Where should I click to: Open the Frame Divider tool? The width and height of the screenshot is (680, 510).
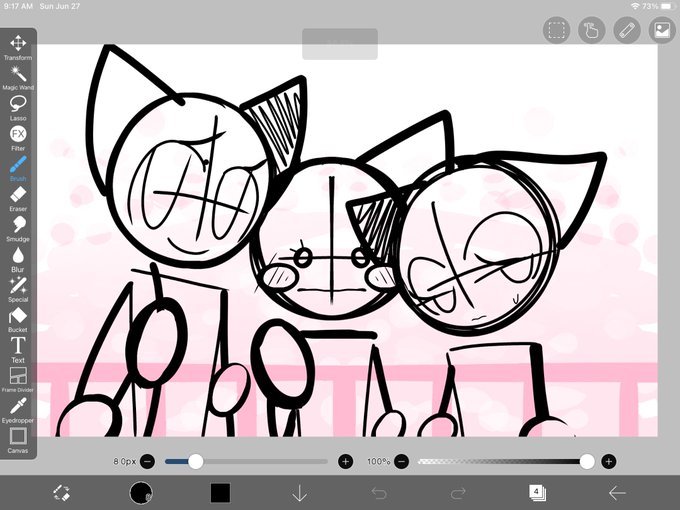coord(18,380)
